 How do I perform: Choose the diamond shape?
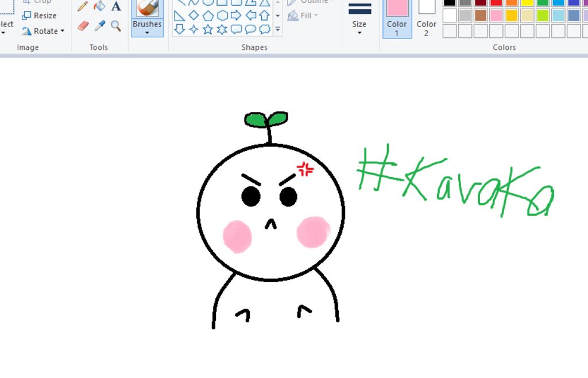194,15
